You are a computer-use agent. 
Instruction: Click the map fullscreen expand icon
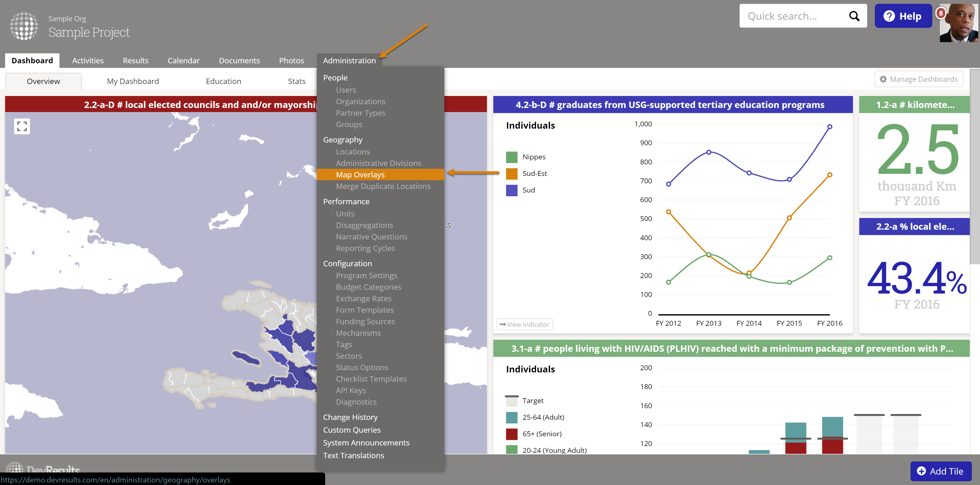click(x=22, y=126)
